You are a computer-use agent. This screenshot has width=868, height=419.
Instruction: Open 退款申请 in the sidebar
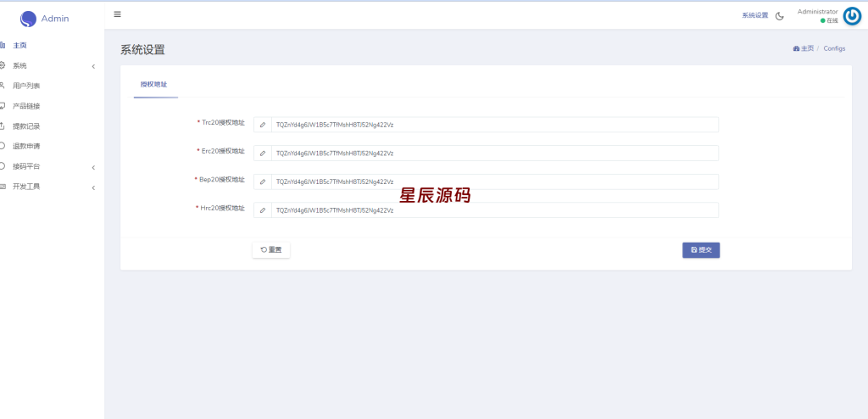point(26,147)
